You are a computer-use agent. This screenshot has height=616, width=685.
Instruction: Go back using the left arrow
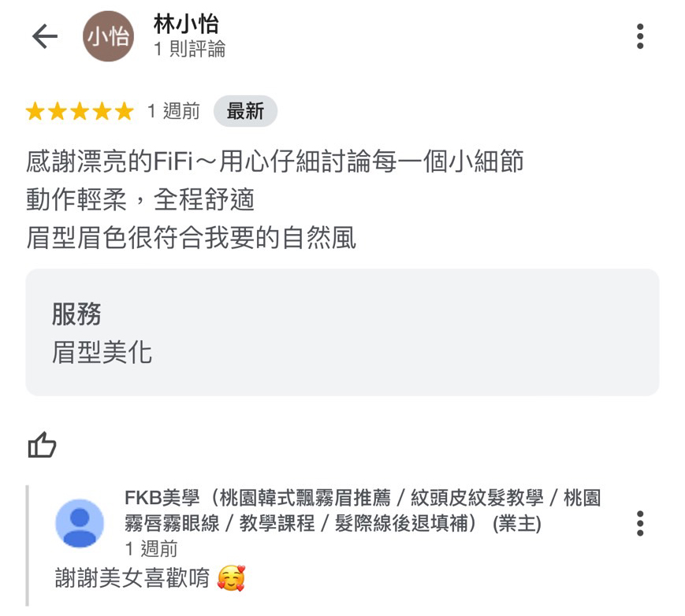pos(45,36)
